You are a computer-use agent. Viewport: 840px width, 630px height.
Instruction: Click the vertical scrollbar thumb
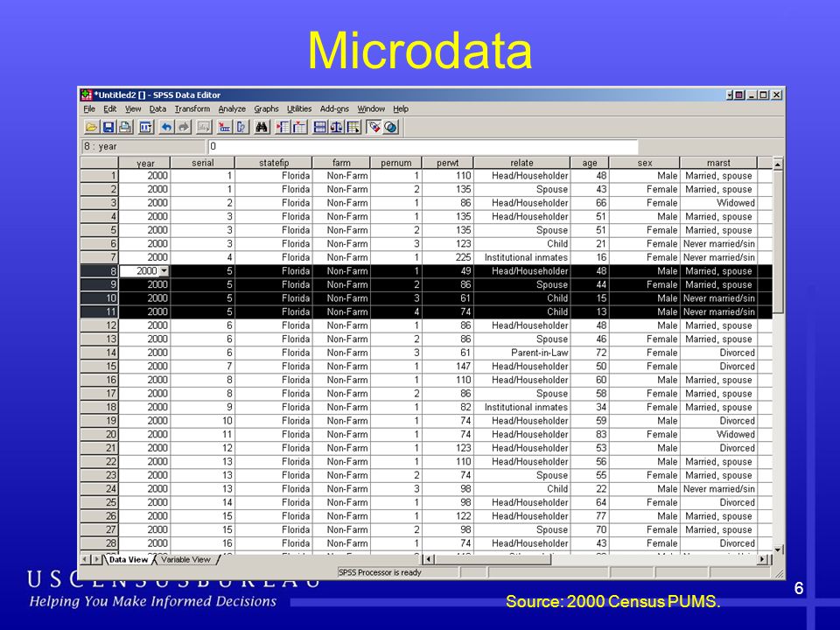[778, 241]
